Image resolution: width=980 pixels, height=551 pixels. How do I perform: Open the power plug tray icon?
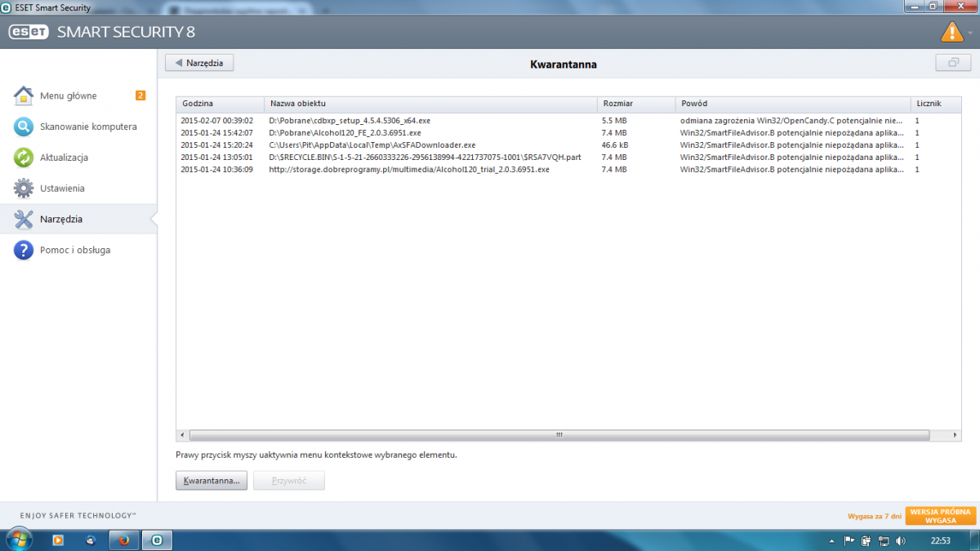(x=866, y=540)
